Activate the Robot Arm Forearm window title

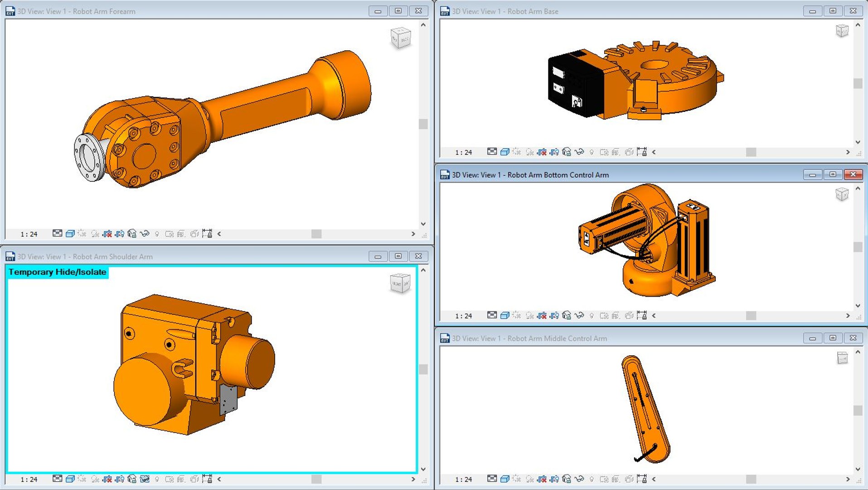click(76, 11)
